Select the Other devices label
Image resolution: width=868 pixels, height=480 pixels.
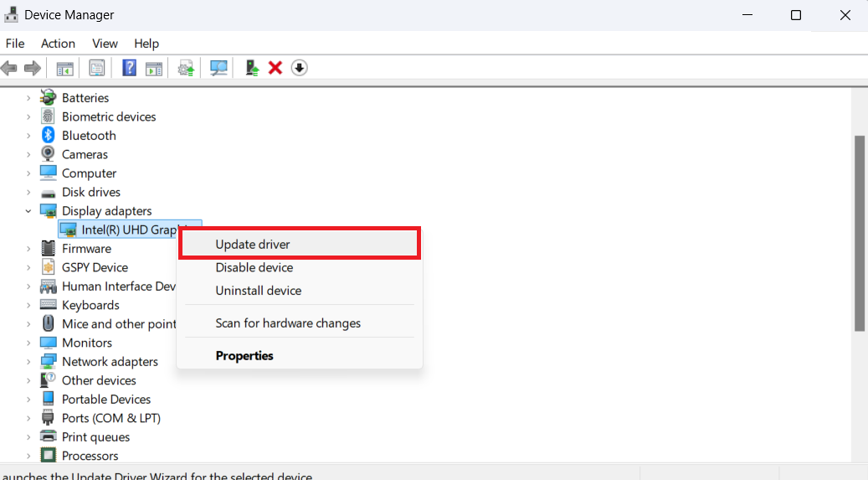pos(99,380)
